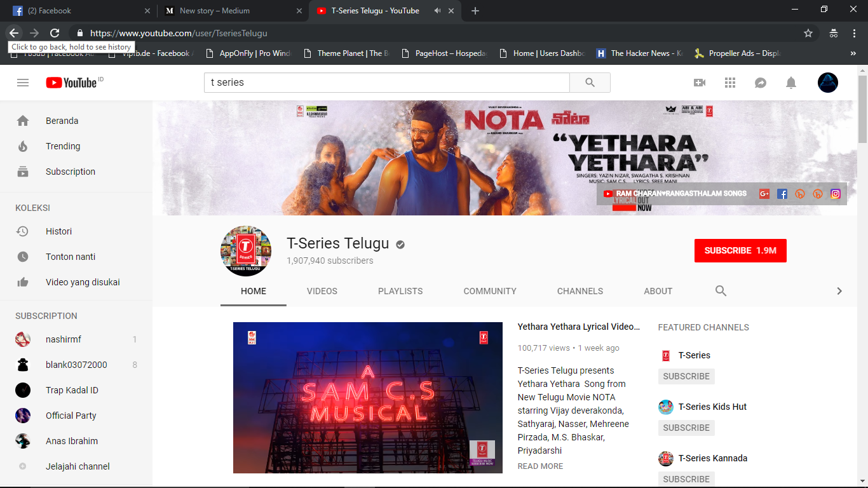The width and height of the screenshot is (868, 488).
Task: Open Jelajahi channel browse
Action: click(76, 466)
